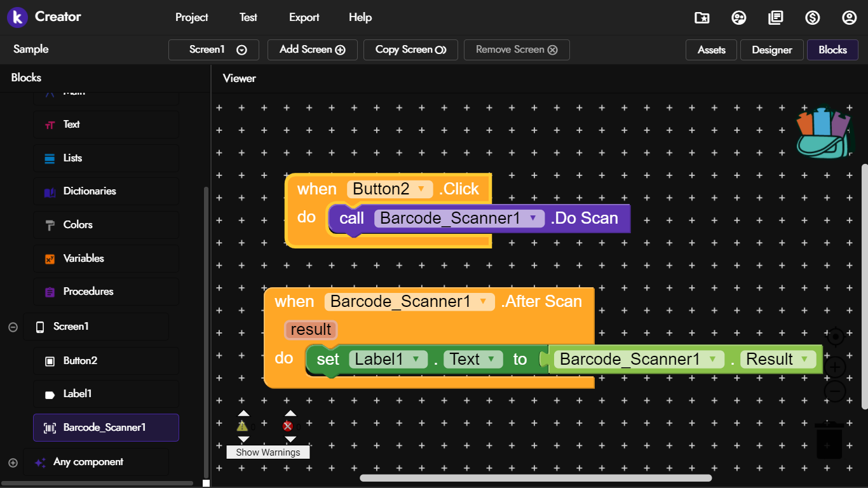The image size is (868, 488).
Task: Click the dollar sign pricing icon
Action: [812, 18]
